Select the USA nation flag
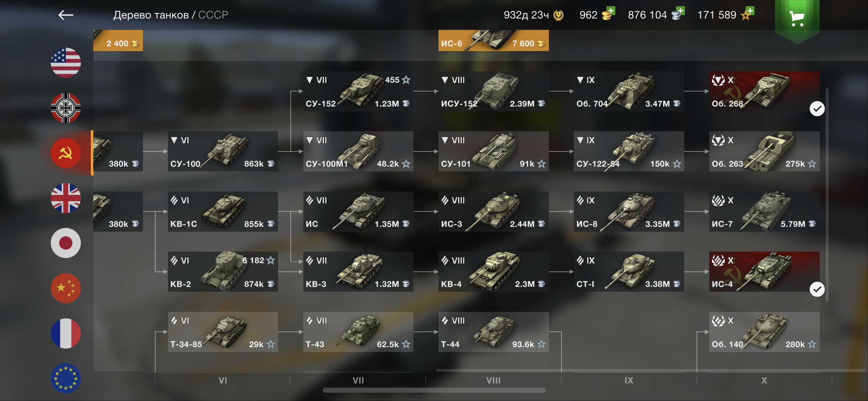This screenshot has height=401, width=868. [x=66, y=62]
